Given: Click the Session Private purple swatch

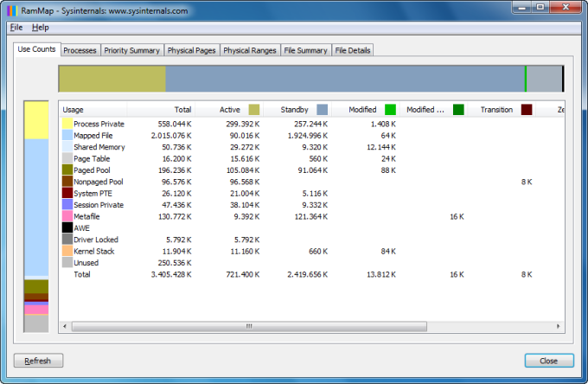Looking at the screenshot, I should (x=67, y=205).
